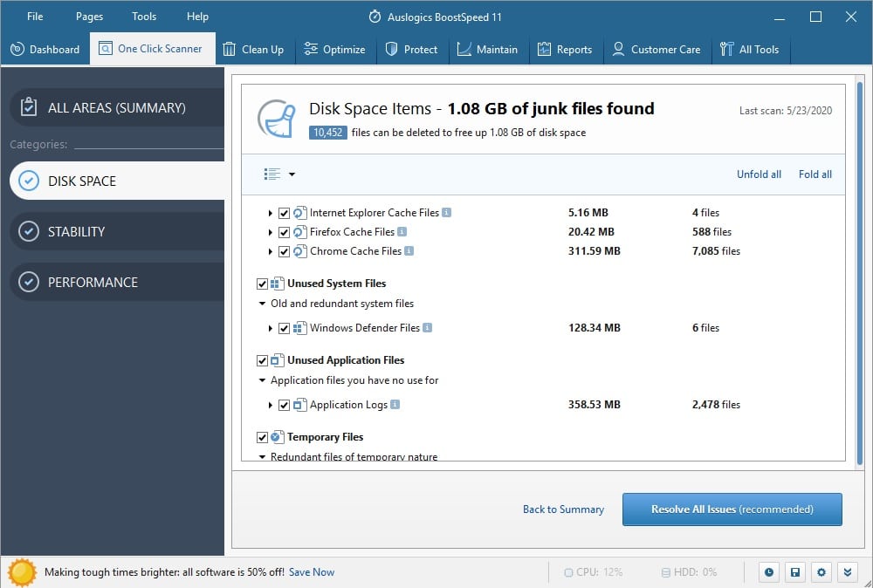Click the Dashboard gauge icon

pos(17,49)
